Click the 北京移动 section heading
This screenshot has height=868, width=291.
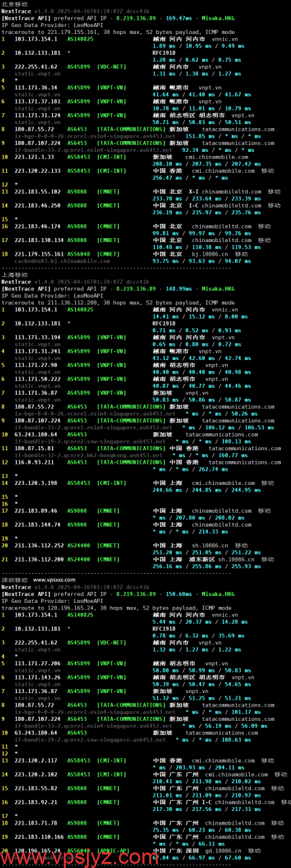click(14, 4)
